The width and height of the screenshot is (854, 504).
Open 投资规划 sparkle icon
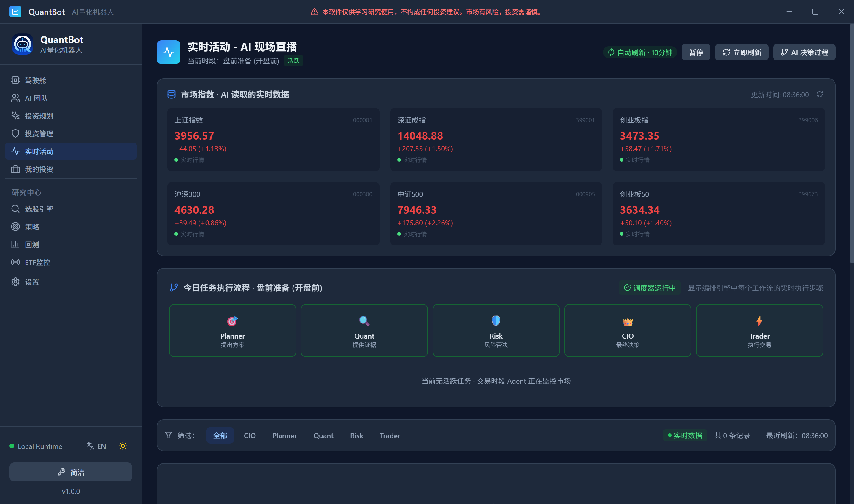coord(15,116)
